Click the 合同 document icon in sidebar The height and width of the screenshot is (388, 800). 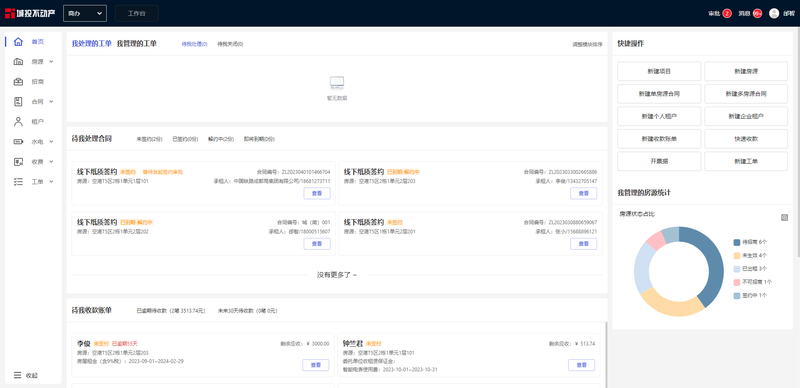(18, 102)
